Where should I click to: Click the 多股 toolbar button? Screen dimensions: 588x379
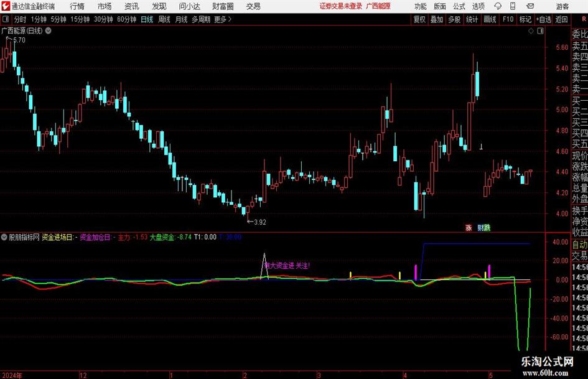(454, 19)
